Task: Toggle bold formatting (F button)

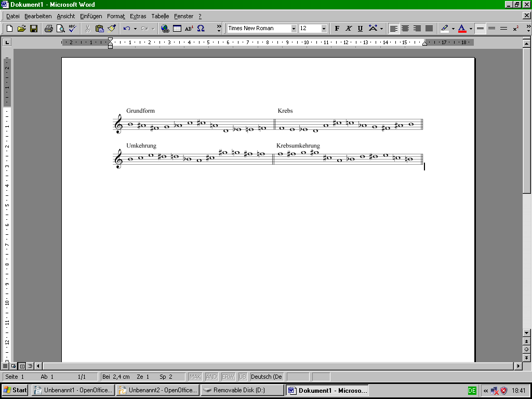Action: pos(337,29)
